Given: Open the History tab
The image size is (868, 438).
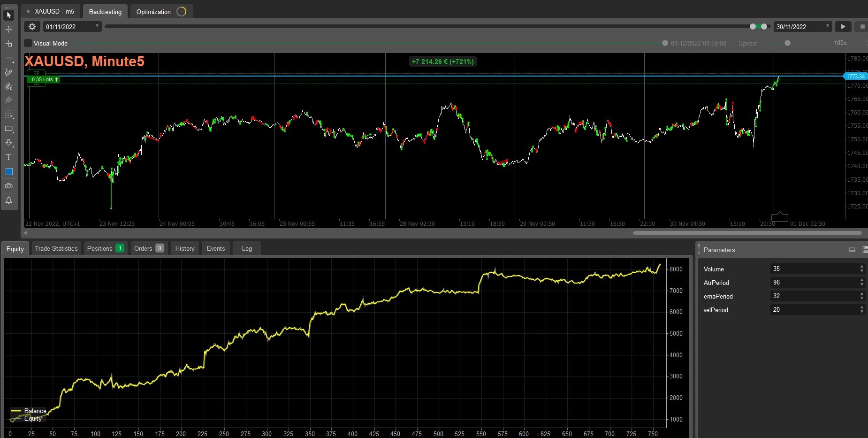Looking at the screenshot, I should click(185, 248).
